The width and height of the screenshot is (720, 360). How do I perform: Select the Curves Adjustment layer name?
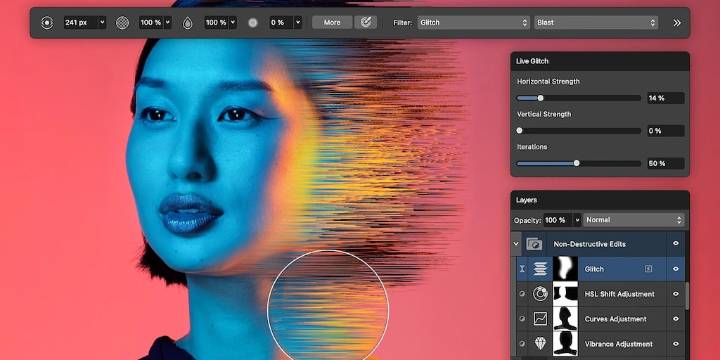click(615, 319)
